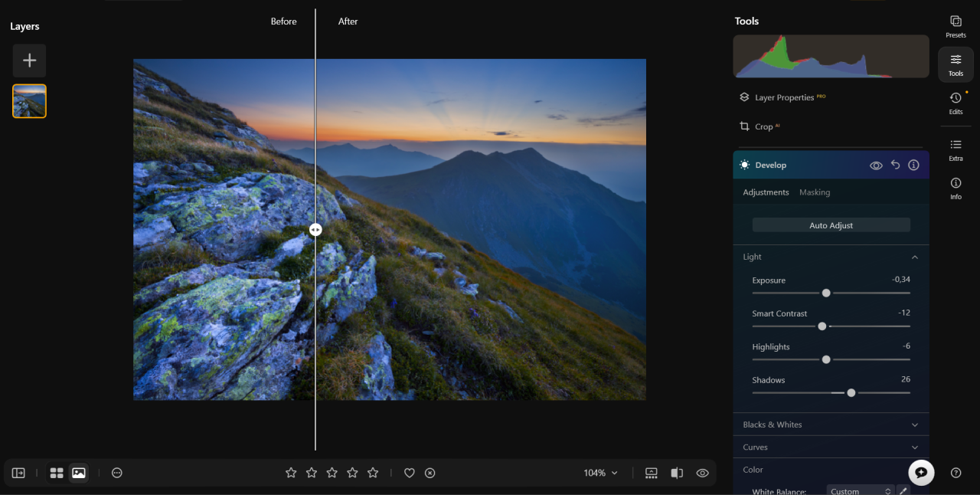
Task: Select the mountain layer thumbnail
Action: click(x=29, y=101)
